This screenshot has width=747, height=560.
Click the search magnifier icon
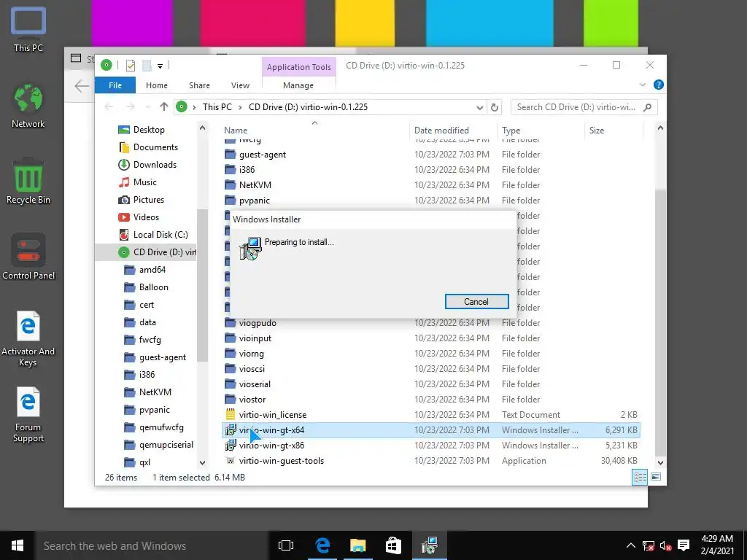[x=648, y=107]
